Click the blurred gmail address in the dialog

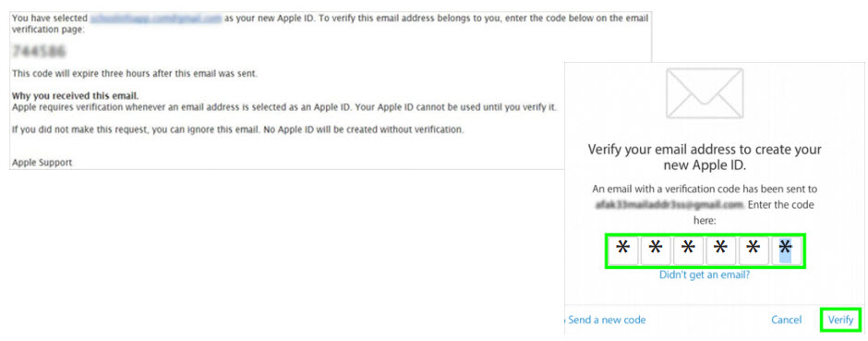(x=668, y=205)
